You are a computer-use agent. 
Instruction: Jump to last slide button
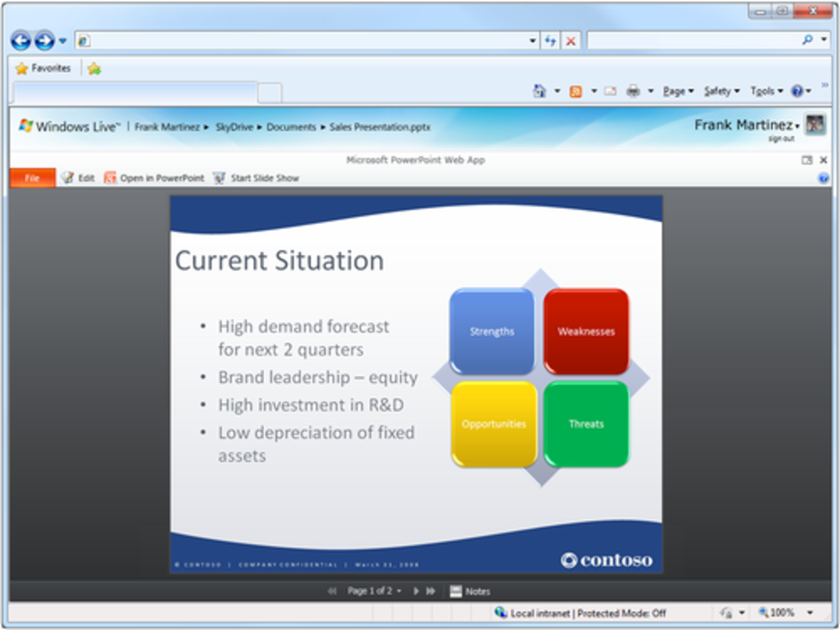431,591
